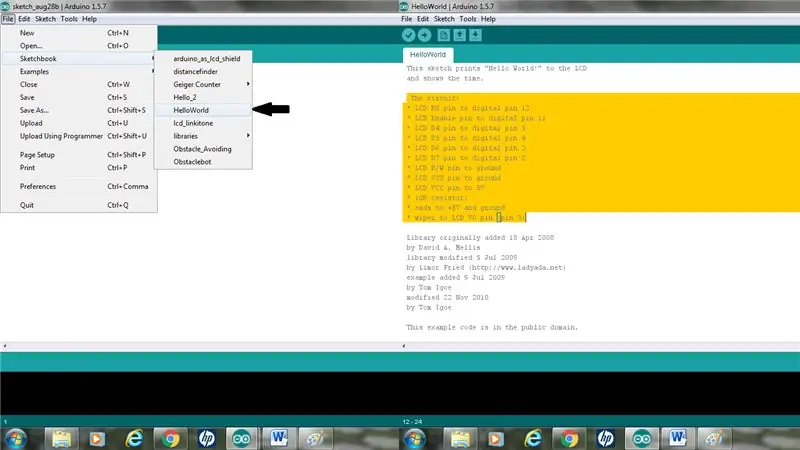
Task: Open Google Chrome on the left taskbar
Action: [x=170, y=439]
